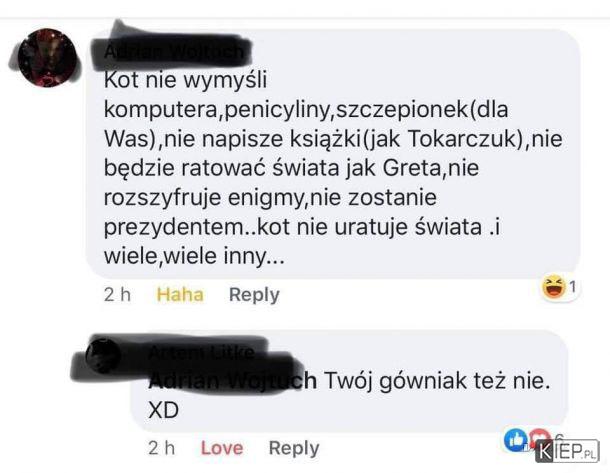Open the reply author's blacked-out name
Viewport: 610px width, 473px height.
(x=201, y=352)
